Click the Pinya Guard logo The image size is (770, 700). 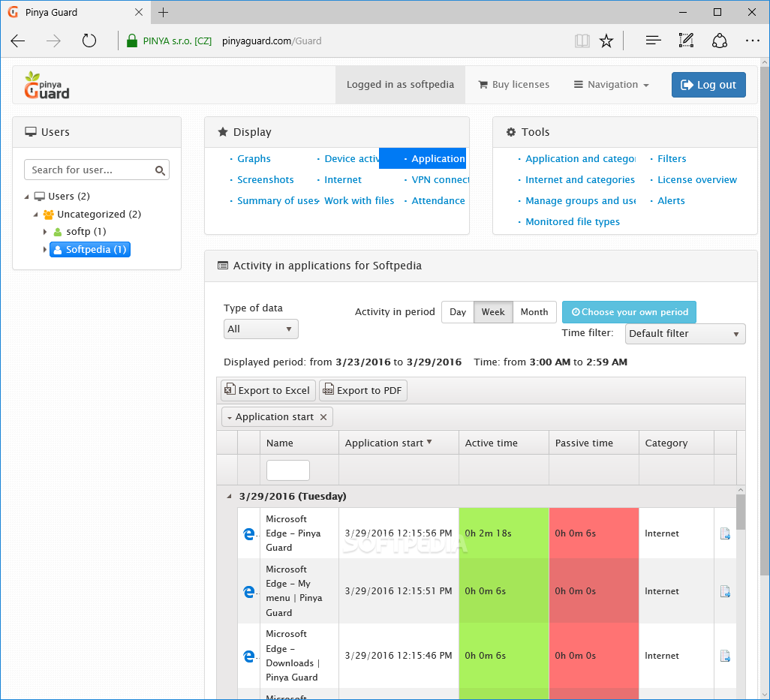click(x=47, y=85)
